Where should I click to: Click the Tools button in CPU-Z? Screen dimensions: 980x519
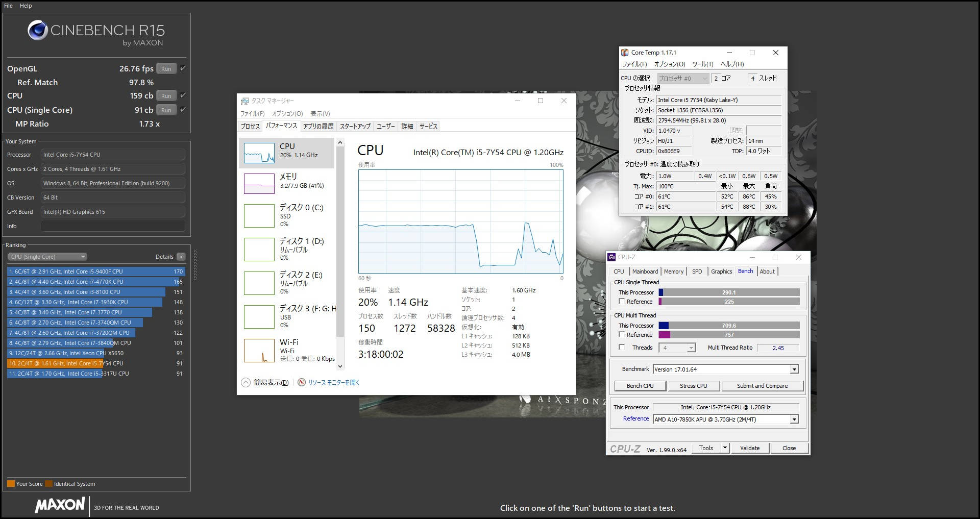click(x=706, y=448)
